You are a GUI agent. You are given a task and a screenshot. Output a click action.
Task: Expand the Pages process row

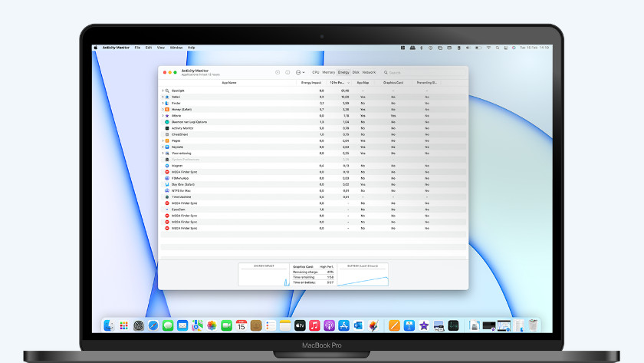click(x=163, y=140)
